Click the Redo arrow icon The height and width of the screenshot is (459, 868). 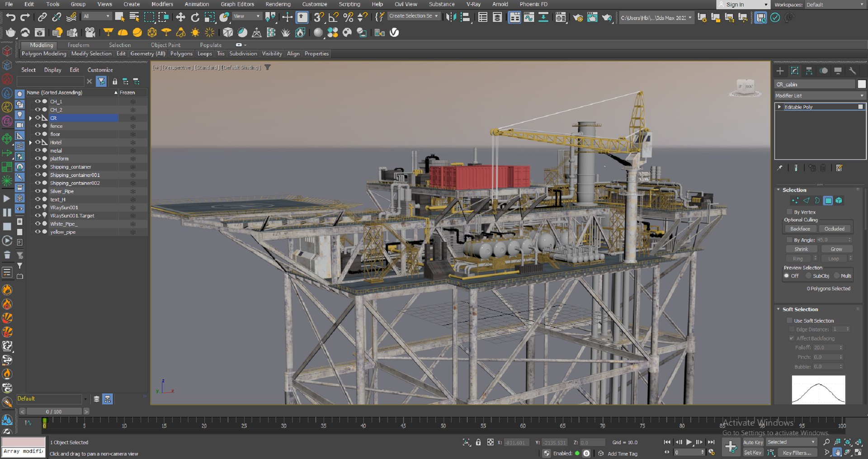coord(25,17)
